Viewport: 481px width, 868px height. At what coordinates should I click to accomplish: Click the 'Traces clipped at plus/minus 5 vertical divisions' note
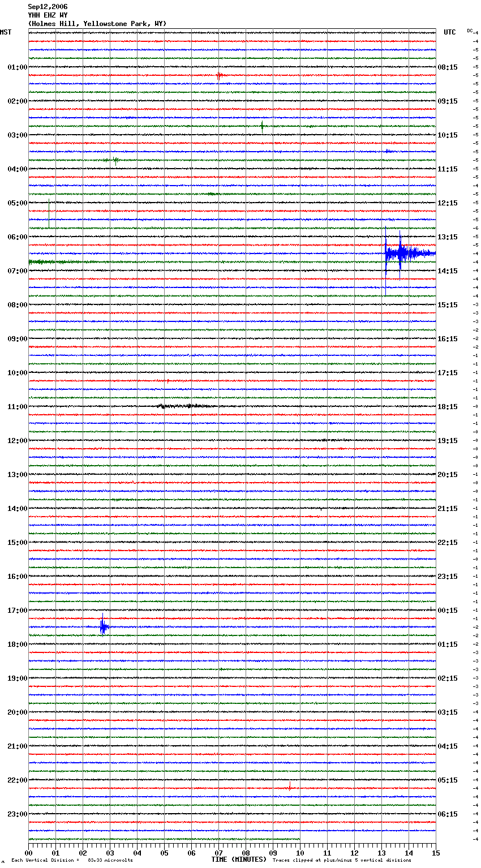pyautogui.click(x=342, y=860)
